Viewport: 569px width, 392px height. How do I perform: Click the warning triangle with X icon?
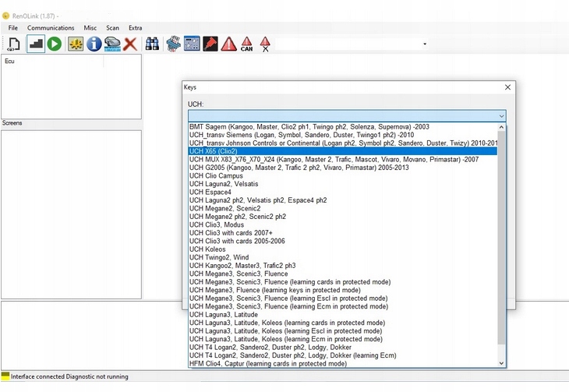[265, 44]
